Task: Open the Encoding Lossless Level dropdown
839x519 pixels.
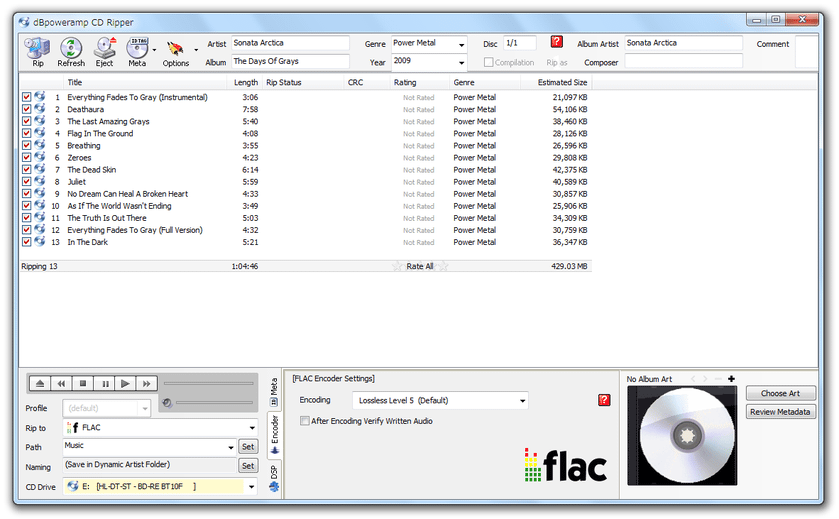Action: point(522,400)
